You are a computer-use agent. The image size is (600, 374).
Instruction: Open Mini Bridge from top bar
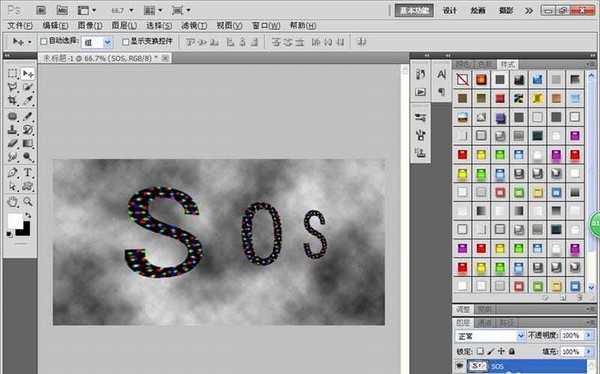[x=62, y=10]
